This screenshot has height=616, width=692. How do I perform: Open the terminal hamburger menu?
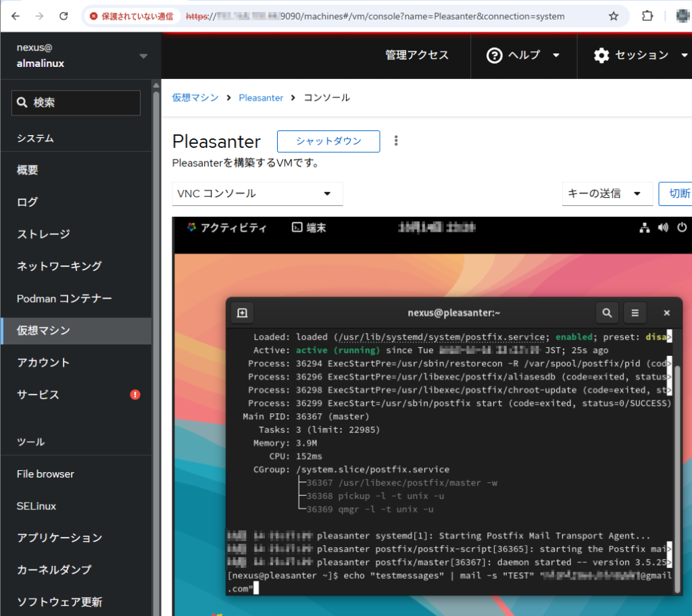(x=635, y=313)
